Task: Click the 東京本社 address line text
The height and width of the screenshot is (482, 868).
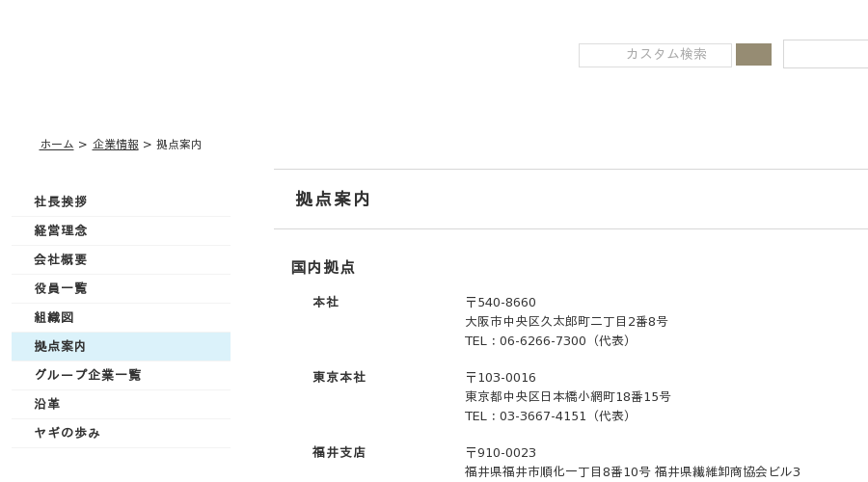Action: click(567, 397)
